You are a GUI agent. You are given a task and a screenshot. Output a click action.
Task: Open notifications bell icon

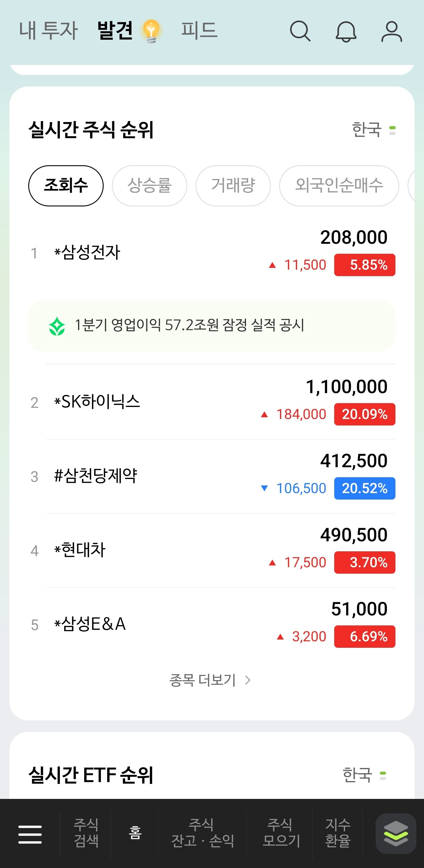pos(346,32)
